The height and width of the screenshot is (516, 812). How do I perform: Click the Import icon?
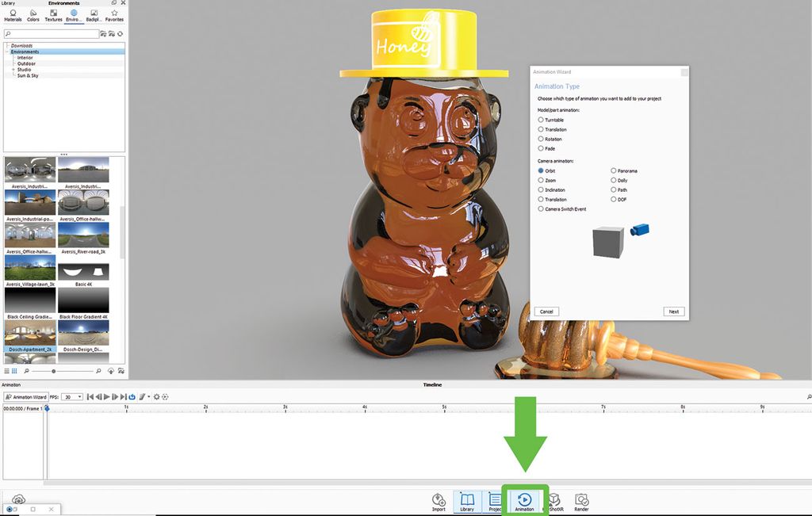tap(439, 500)
